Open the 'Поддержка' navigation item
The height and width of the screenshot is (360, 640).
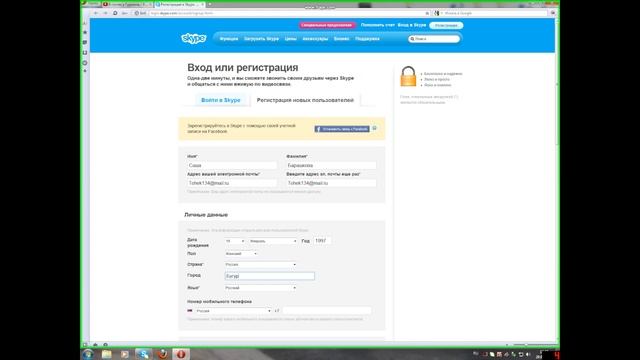(x=367, y=39)
